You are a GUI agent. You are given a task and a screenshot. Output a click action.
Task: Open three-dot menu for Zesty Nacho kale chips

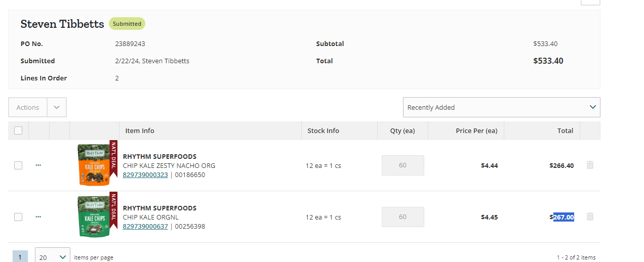click(x=38, y=165)
